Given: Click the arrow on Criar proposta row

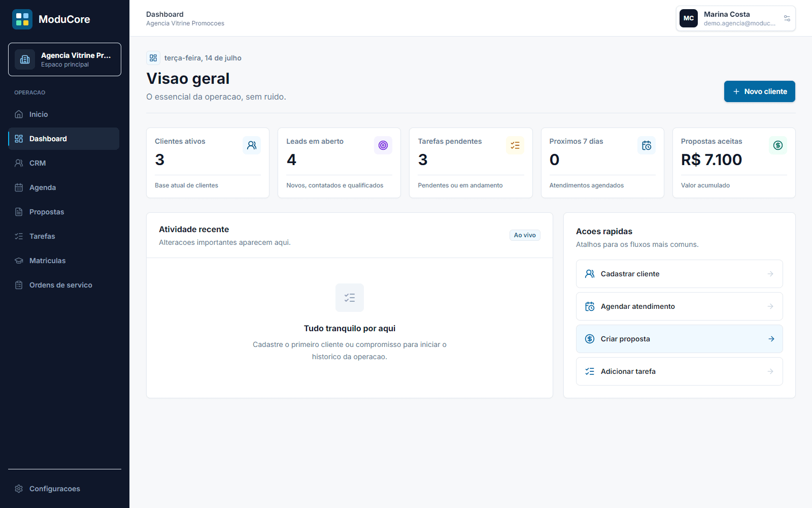Looking at the screenshot, I should click(771, 339).
